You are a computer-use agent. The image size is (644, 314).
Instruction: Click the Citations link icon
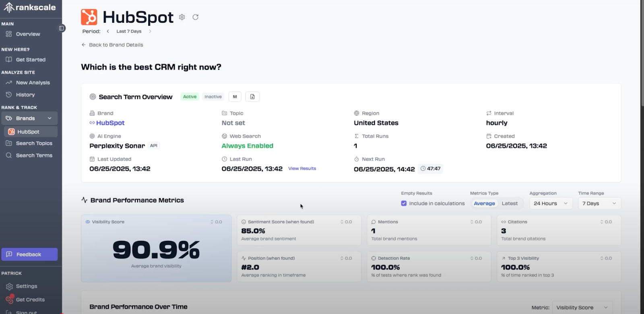point(504,222)
